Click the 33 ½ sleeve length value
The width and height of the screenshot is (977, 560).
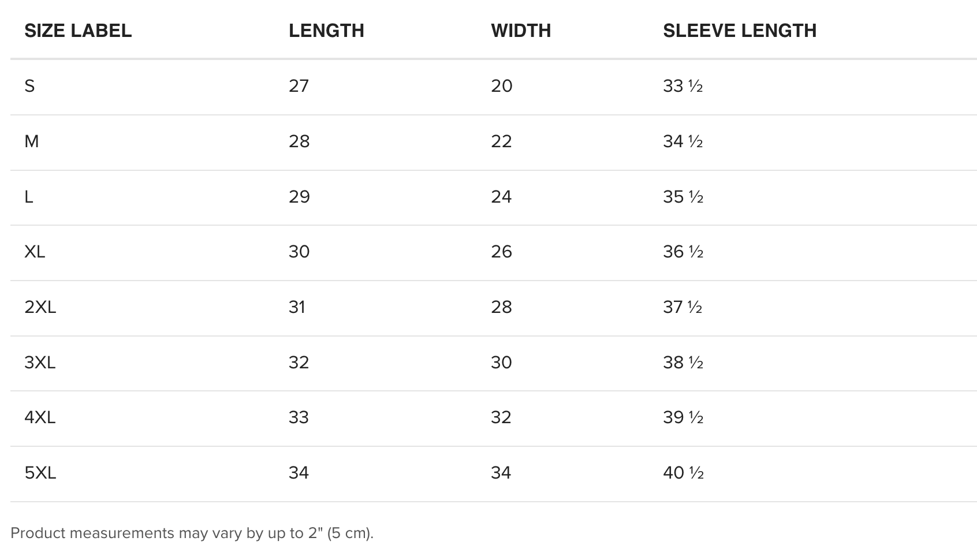[683, 86]
